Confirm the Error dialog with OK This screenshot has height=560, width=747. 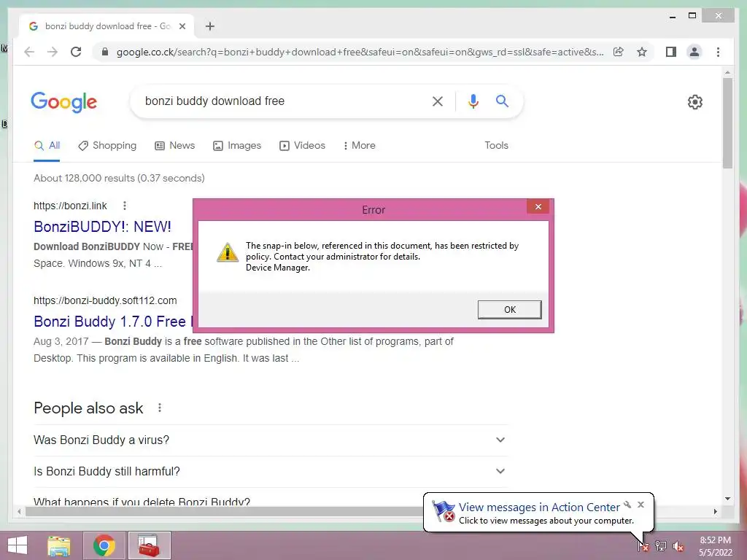tap(509, 309)
